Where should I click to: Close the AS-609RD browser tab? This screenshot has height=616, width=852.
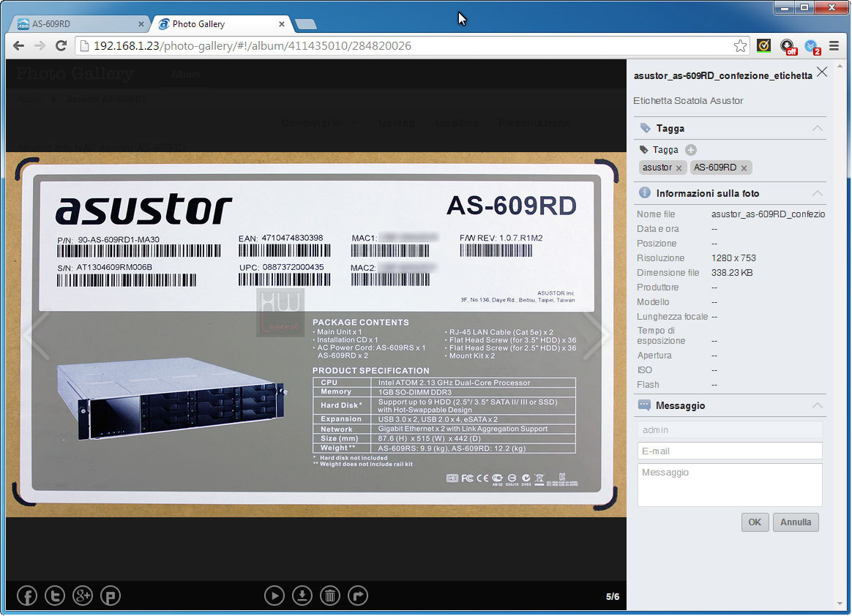pyautogui.click(x=141, y=24)
